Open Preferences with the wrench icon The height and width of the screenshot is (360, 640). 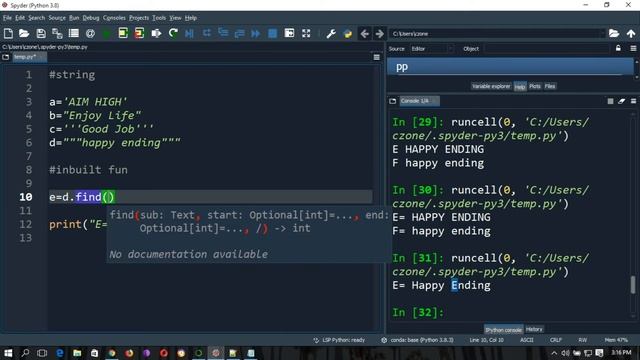[x=331, y=33]
